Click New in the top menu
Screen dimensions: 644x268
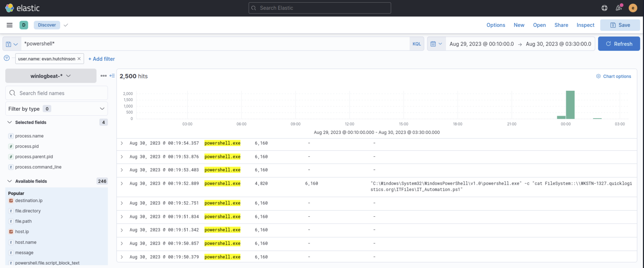tap(519, 25)
